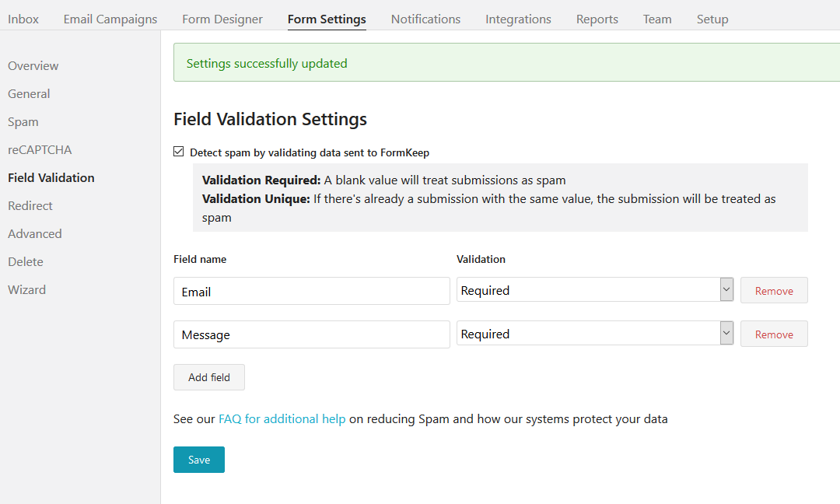Remove the Email validation field
The height and width of the screenshot is (504, 840).
[774, 291]
